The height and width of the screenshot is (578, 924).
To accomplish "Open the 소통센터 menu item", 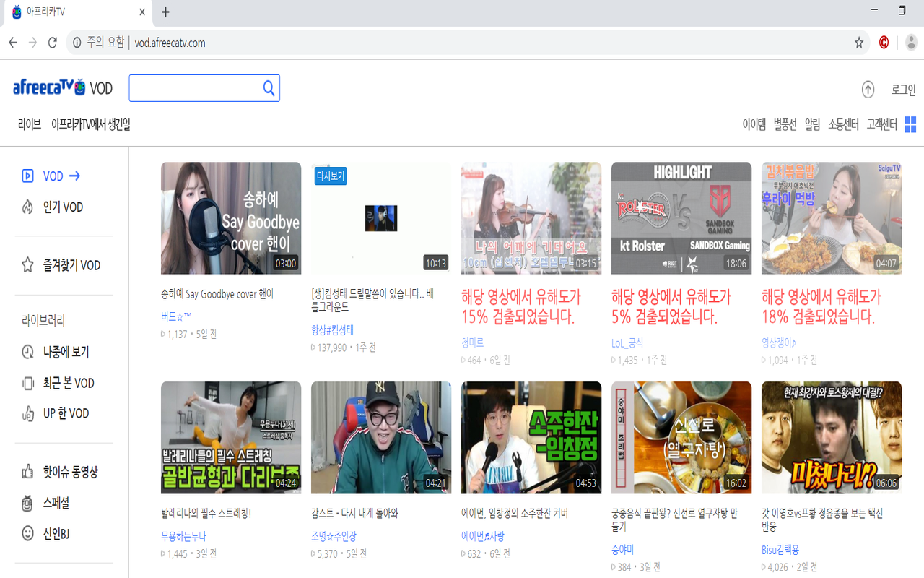I will coord(843,124).
